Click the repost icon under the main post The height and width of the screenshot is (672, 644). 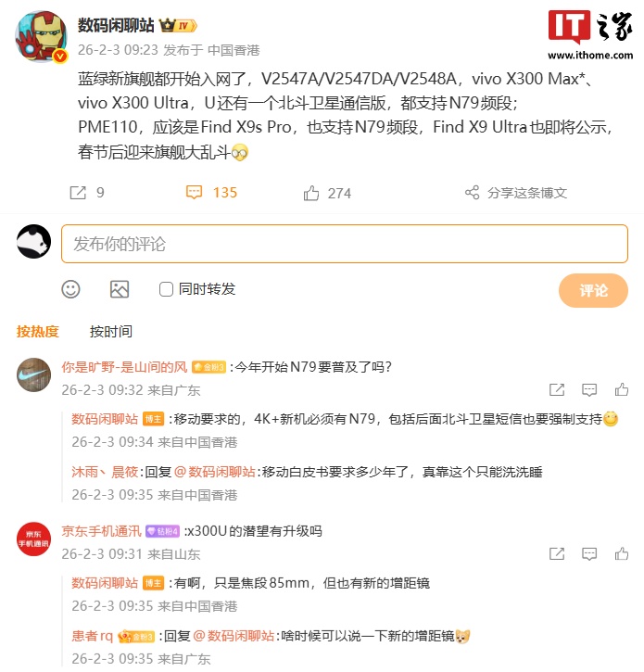[x=78, y=193]
